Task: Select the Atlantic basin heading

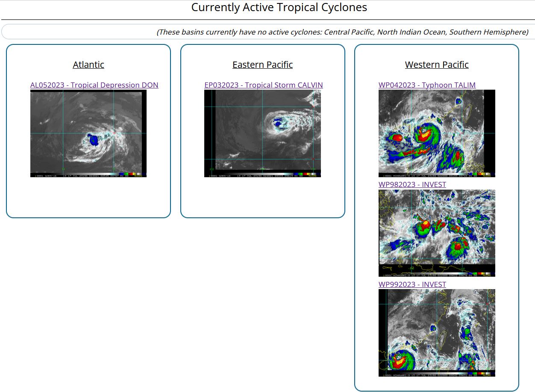Action: [88, 64]
